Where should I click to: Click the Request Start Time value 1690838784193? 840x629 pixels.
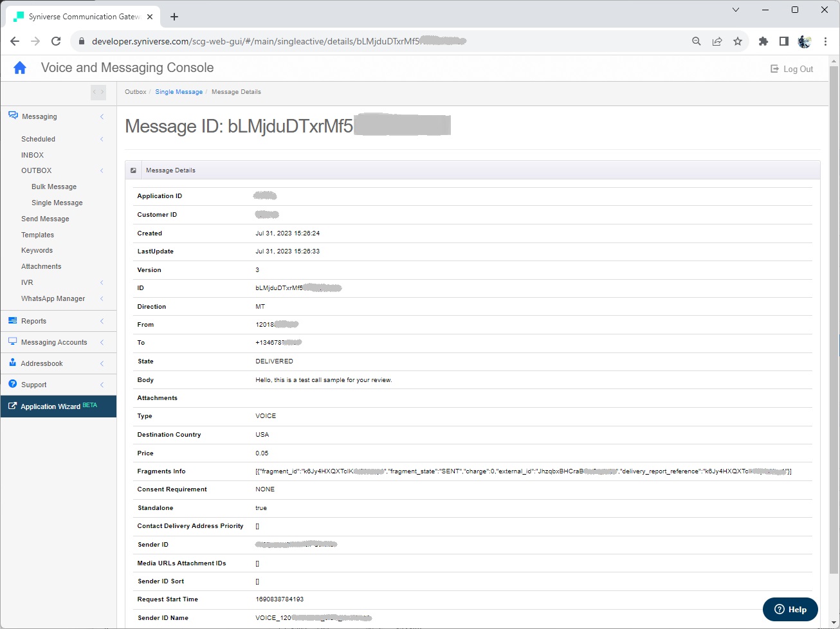tap(279, 599)
